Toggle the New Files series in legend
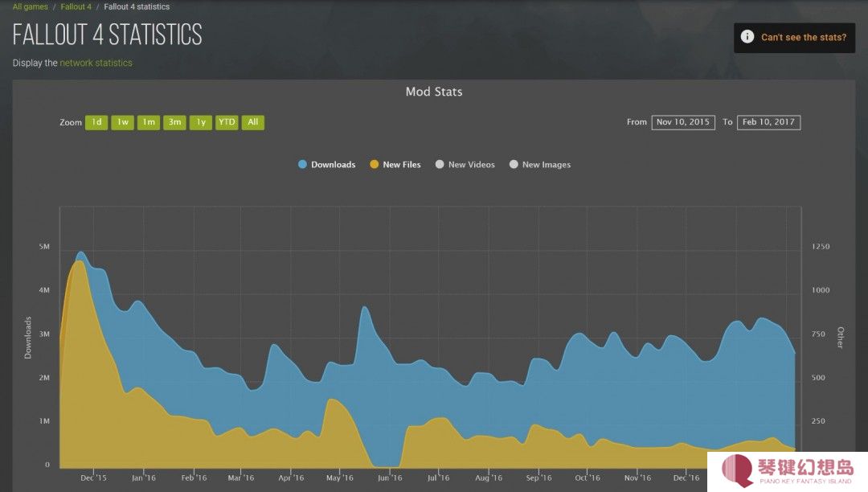The image size is (868, 492). tap(395, 164)
